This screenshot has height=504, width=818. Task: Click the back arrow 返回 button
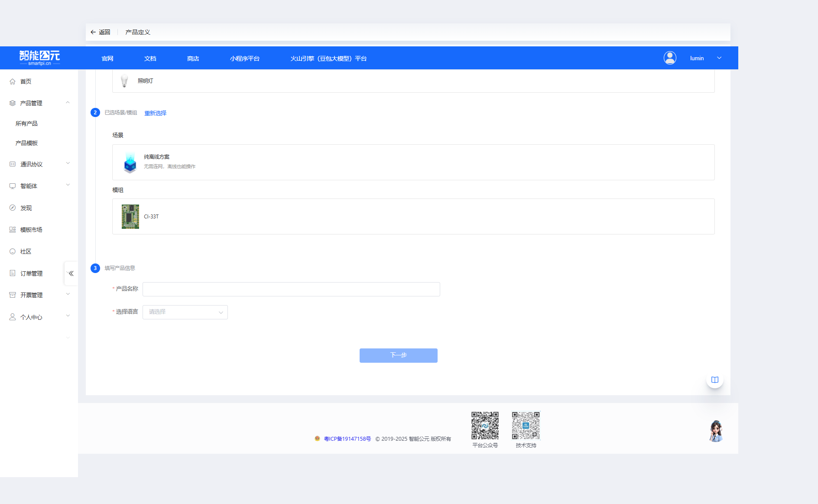tap(100, 32)
